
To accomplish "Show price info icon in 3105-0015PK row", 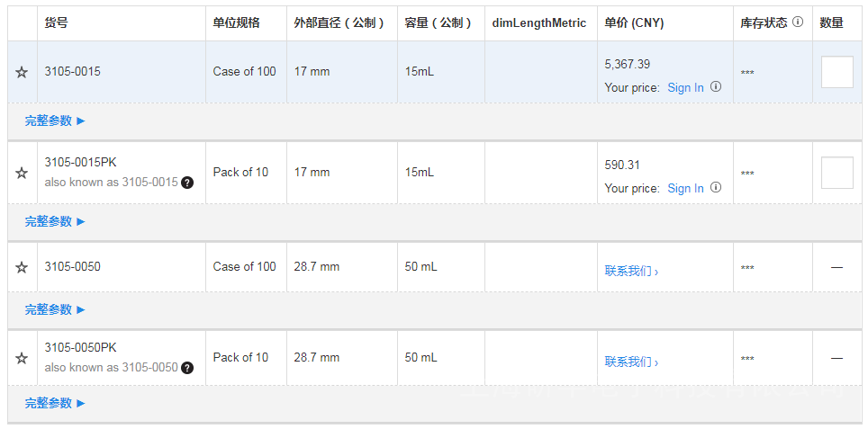I will click(x=716, y=188).
